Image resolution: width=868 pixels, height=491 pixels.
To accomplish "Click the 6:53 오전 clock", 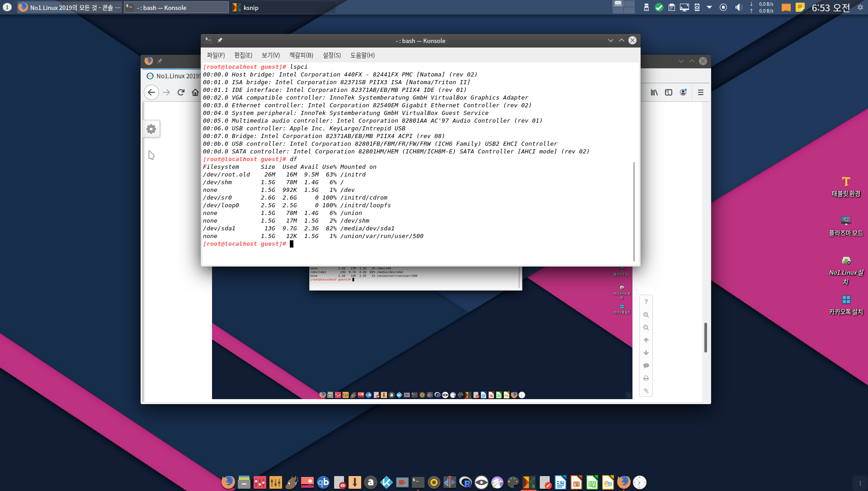I will click(830, 8).
